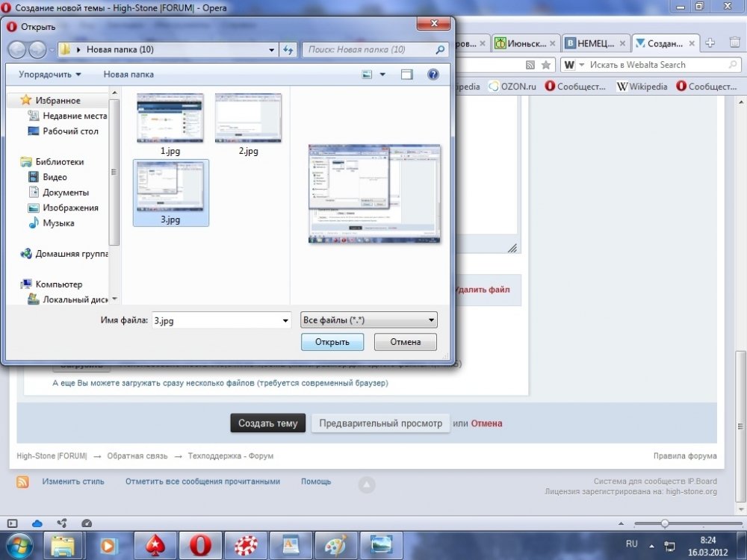The image size is (747, 560).
Task: Open the Paint app from taskbar
Action: pyautogui.click(x=336, y=546)
